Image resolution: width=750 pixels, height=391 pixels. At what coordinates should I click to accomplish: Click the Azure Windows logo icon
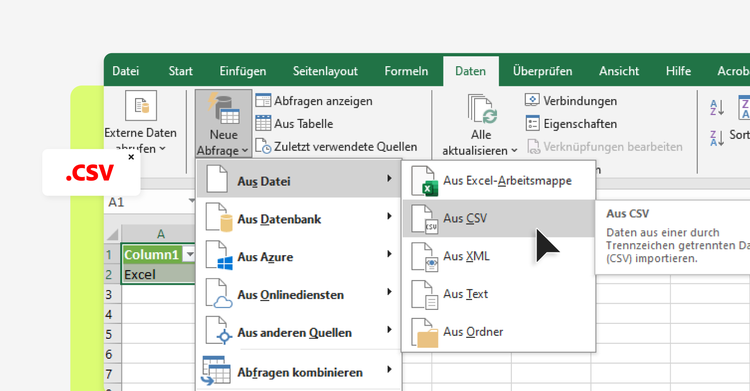pos(225,262)
